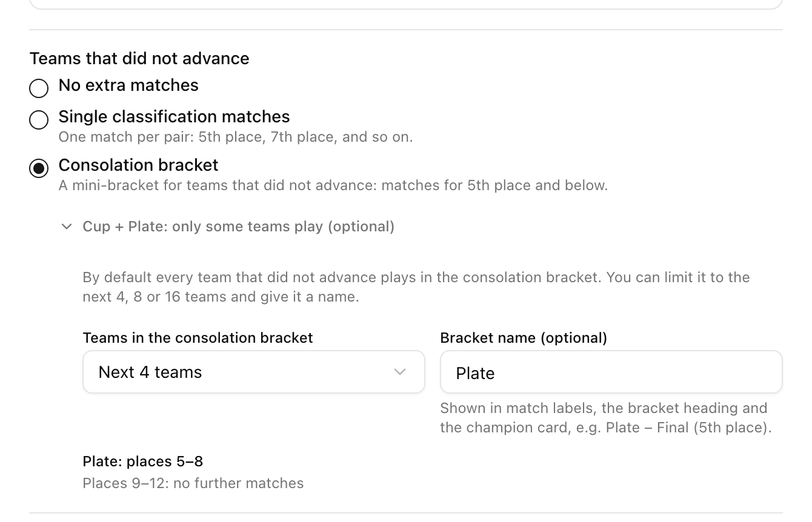Click the dropdown arrow beside Next 4 teams

click(x=400, y=372)
